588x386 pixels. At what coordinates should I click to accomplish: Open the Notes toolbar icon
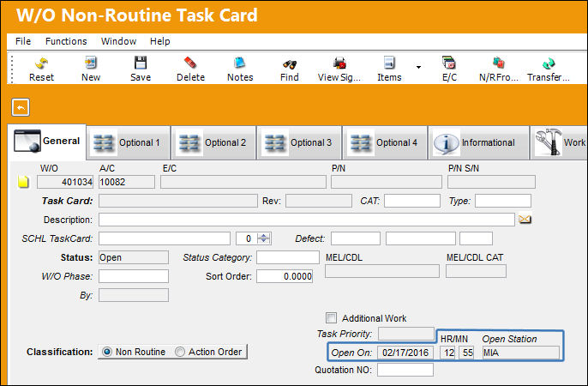click(x=240, y=63)
